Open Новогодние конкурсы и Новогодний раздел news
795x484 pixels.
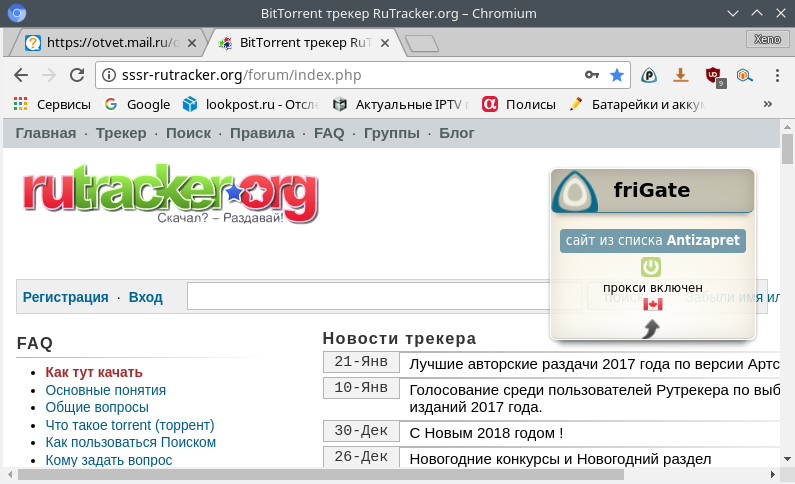click(x=560, y=459)
